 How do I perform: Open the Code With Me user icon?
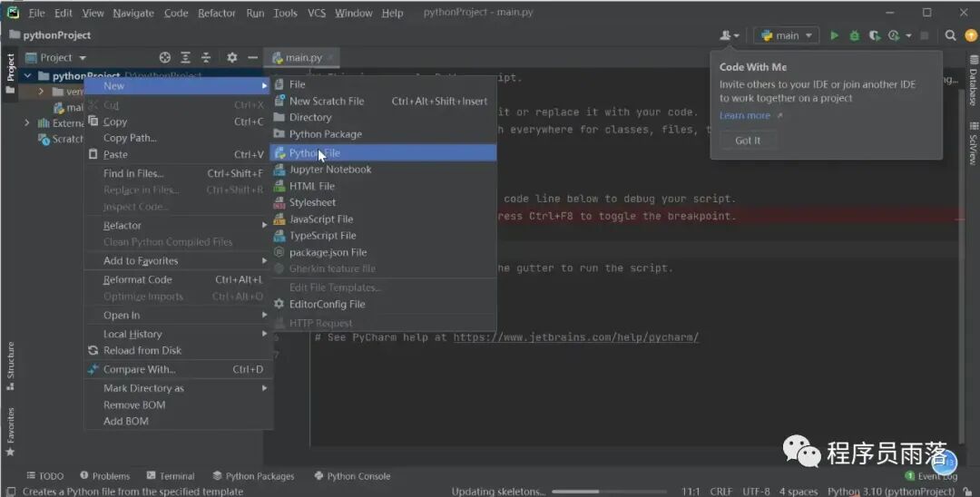point(729,35)
